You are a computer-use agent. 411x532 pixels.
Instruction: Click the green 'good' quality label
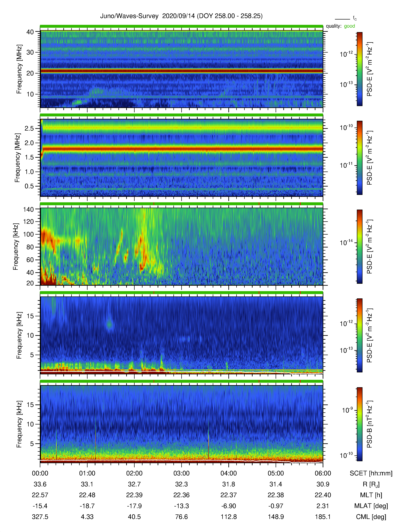point(349,26)
